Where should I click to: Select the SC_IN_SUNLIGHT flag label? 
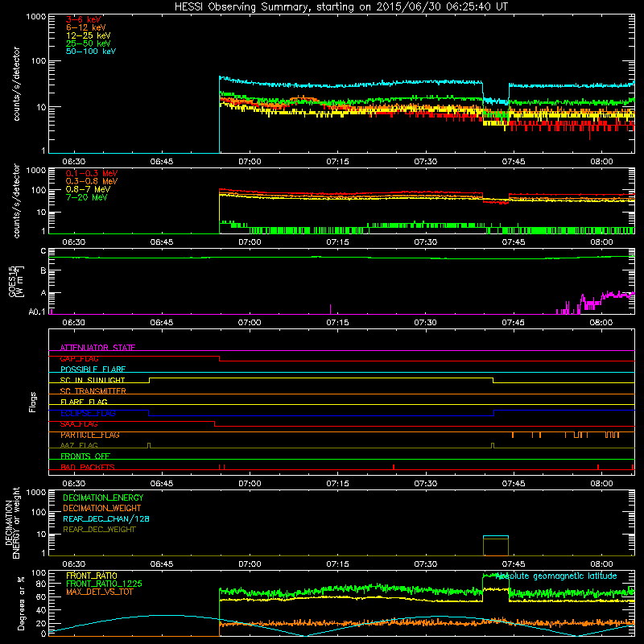coord(93,380)
